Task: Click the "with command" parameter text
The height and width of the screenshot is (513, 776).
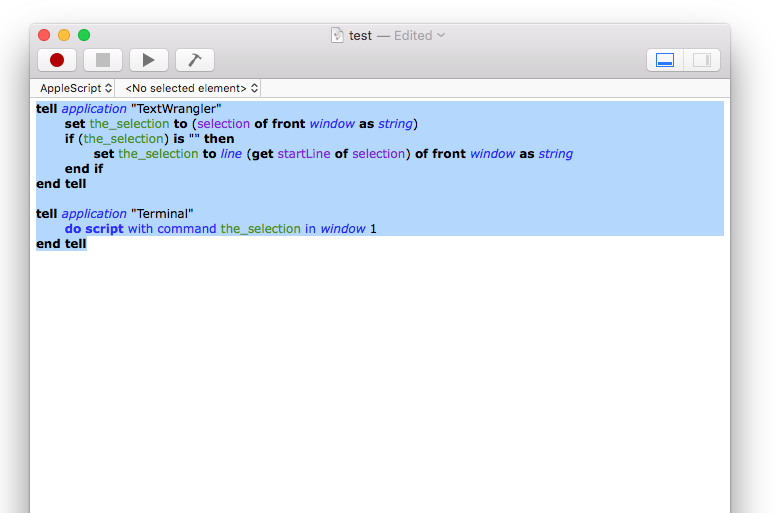Action: point(172,229)
